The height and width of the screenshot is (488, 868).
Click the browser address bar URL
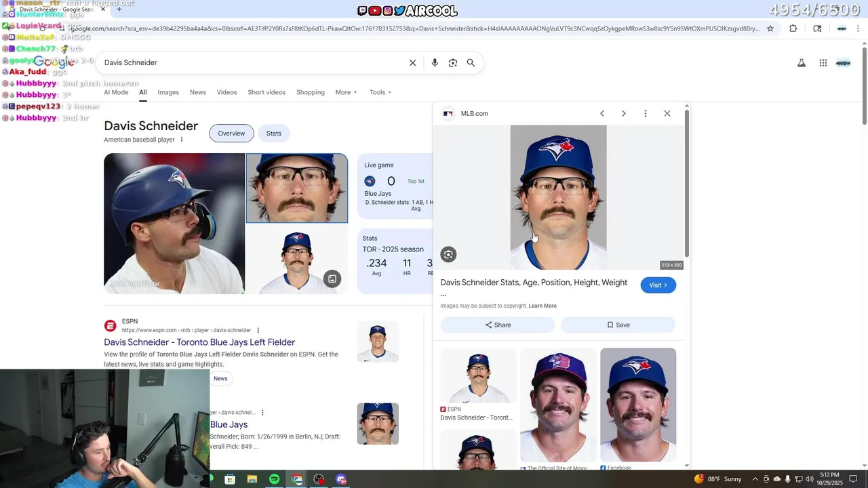point(414,28)
